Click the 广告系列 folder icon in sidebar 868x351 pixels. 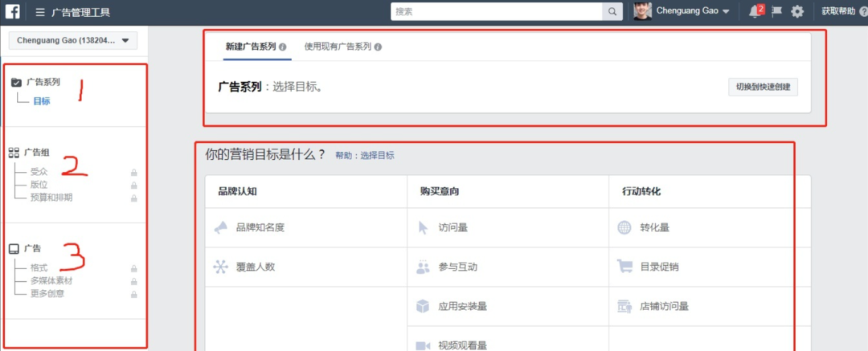coord(17,83)
